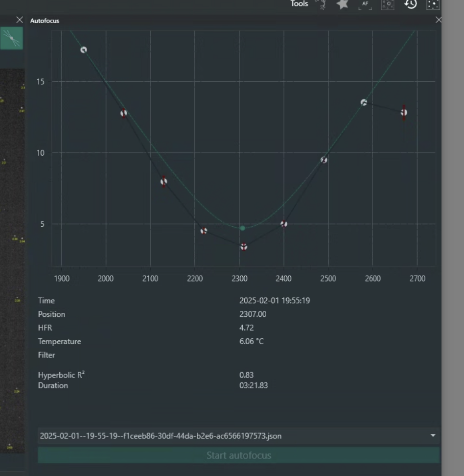Click the dropdown arrow of the report selector

click(433, 435)
